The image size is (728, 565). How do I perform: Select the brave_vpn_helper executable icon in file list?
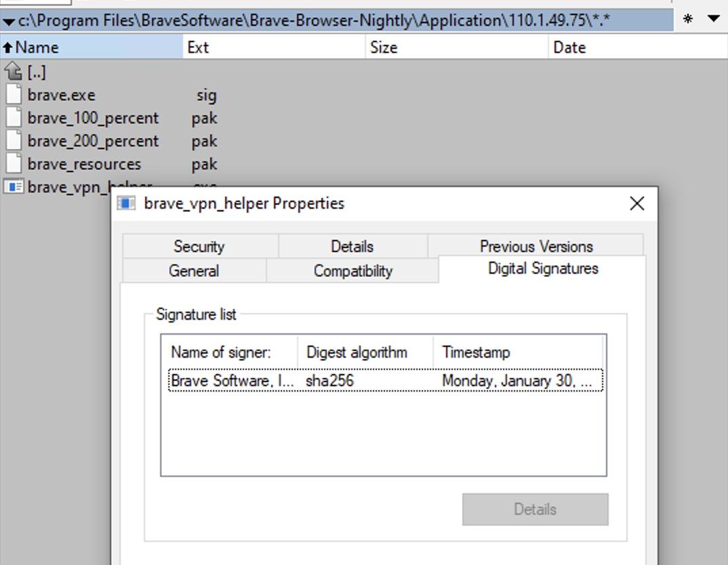[14, 186]
